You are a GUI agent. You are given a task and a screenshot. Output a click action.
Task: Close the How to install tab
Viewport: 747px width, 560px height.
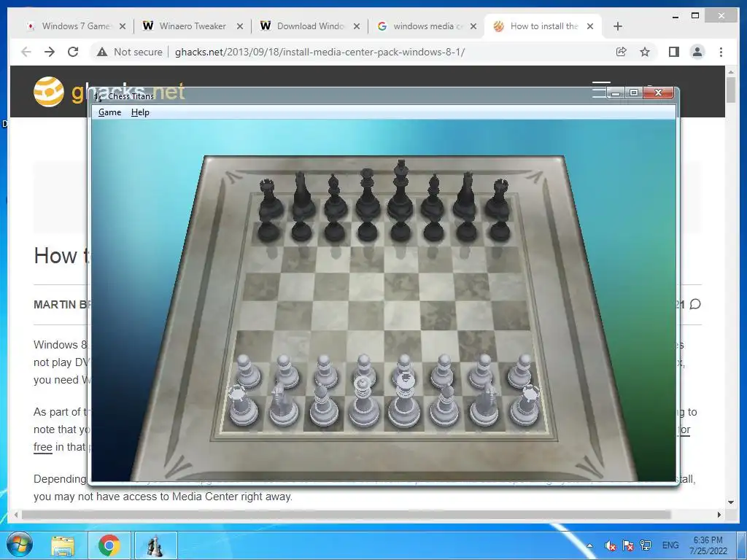click(590, 26)
